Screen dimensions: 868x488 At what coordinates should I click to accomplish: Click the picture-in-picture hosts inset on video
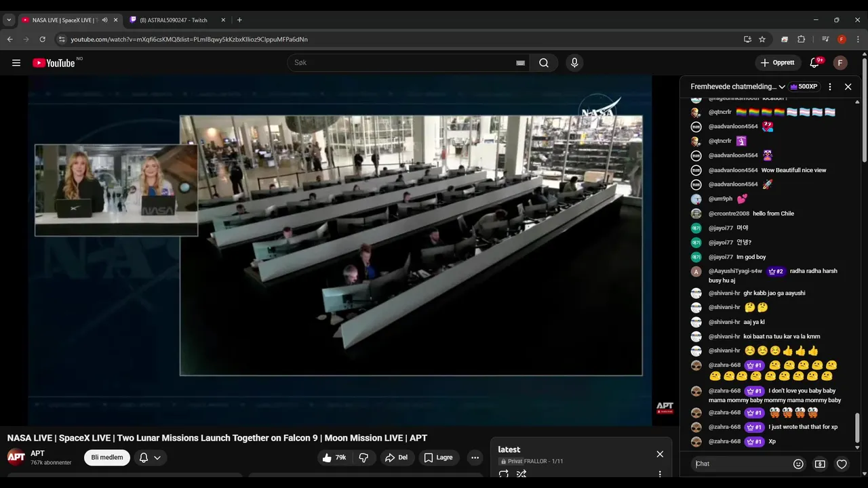tap(117, 190)
